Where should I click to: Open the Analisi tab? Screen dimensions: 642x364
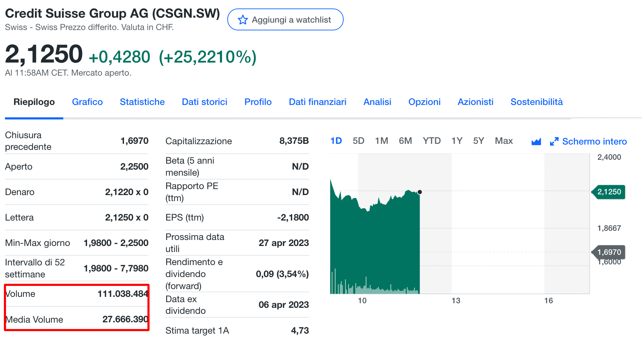point(377,102)
